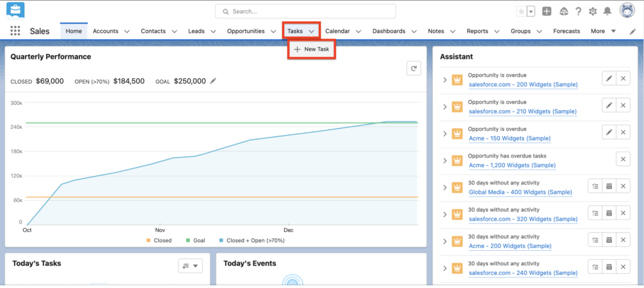Open the Opportunities tab dropdown chevron

273,31
